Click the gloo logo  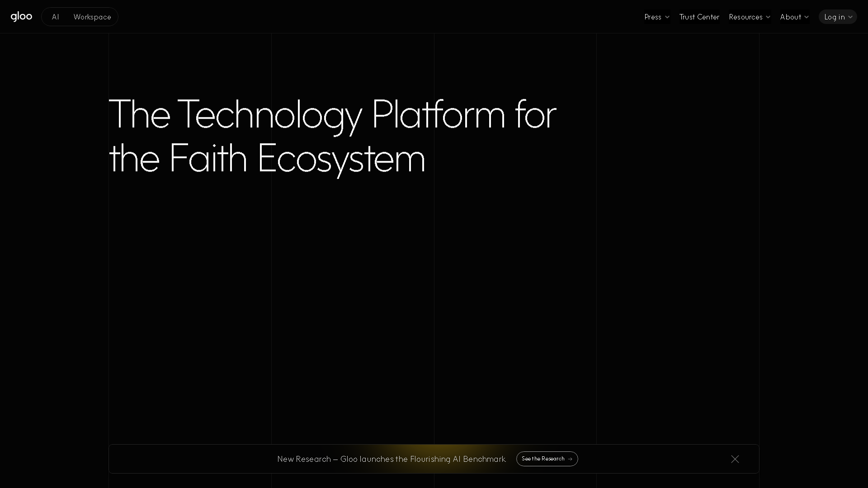21,17
